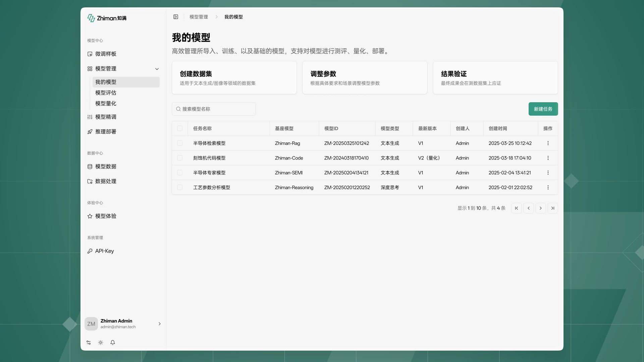Image resolution: width=644 pixels, height=362 pixels.
Task: Open 我的模型 in sidebar
Action: click(x=126, y=82)
